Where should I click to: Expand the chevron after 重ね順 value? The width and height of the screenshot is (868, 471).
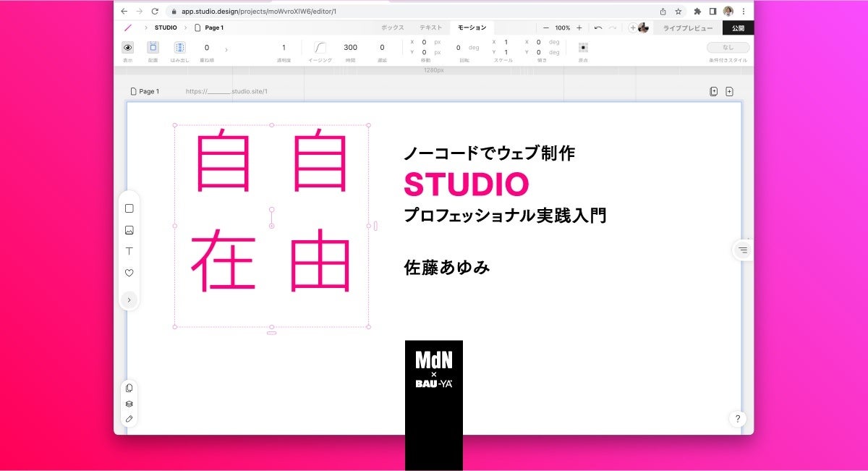click(x=226, y=49)
